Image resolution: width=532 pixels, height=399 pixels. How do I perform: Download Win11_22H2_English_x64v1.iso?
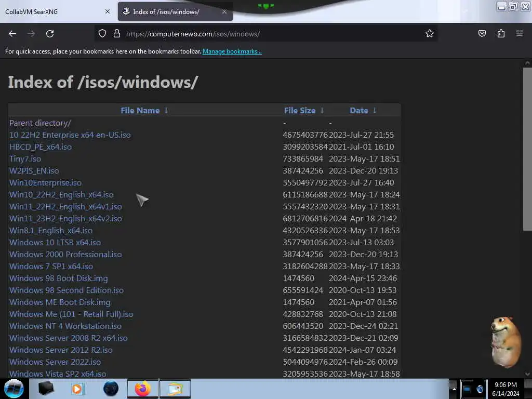[x=65, y=207]
